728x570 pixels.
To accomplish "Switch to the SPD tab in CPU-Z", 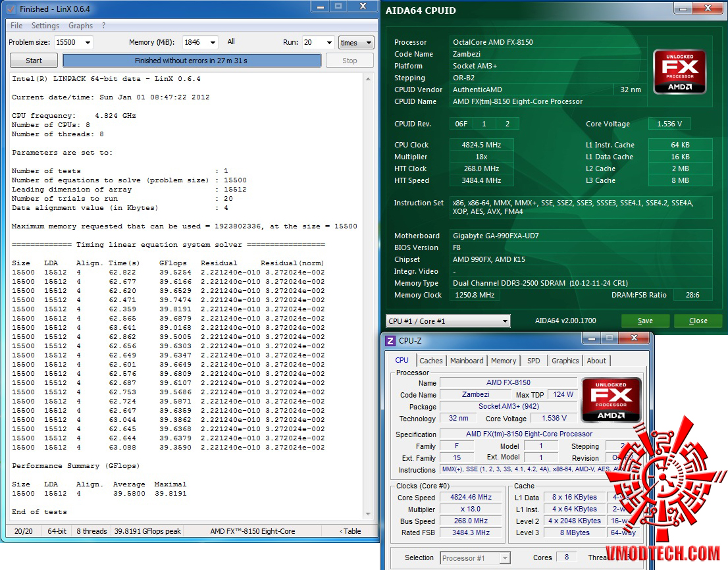I will point(533,361).
